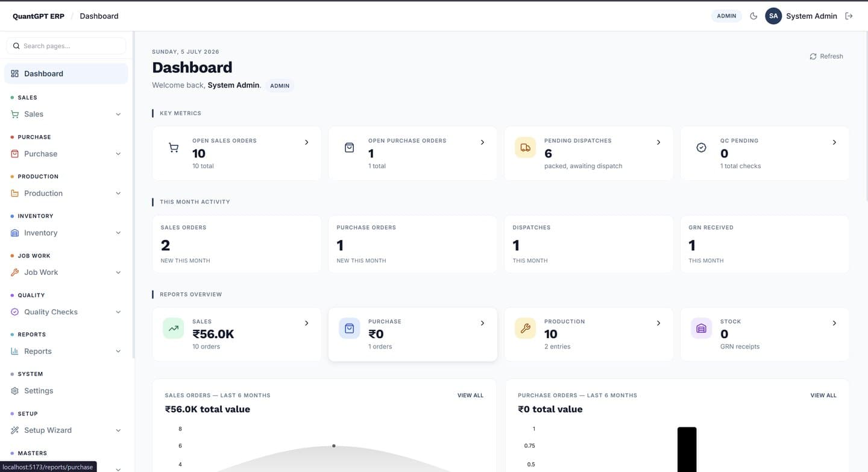Screen dimensions: 868x472
Task: Click cart icon on Open Sales Orders card
Action: tap(174, 148)
